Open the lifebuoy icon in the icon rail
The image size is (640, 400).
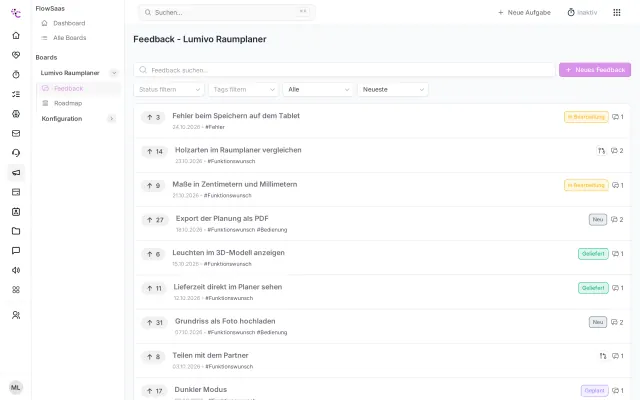click(16, 114)
